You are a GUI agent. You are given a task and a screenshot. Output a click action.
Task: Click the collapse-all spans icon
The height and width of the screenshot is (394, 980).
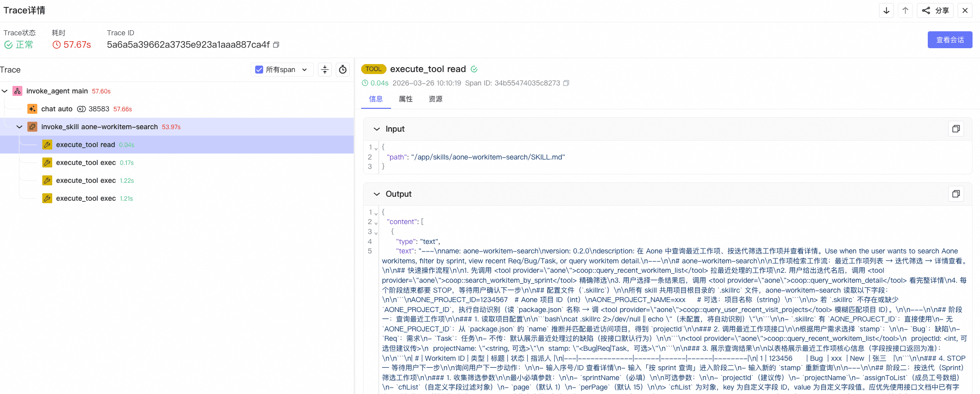(325, 70)
